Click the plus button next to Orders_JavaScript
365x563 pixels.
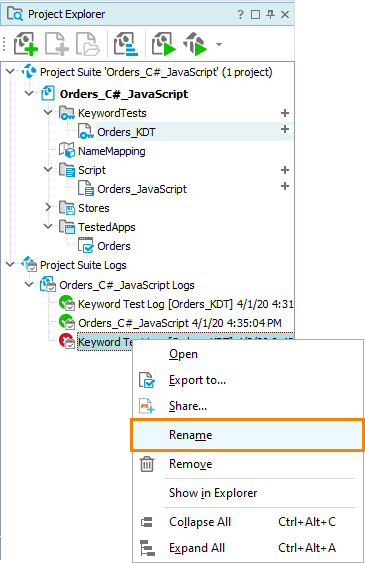pos(285,186)
